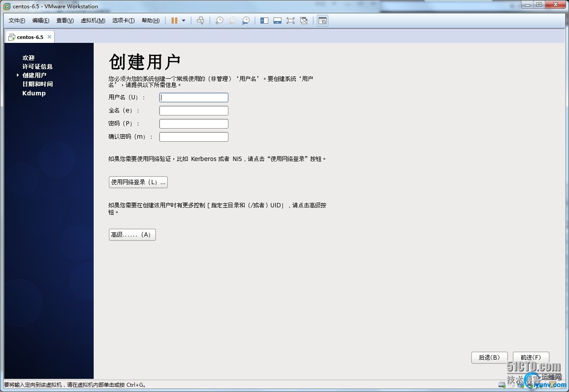The height and width of the screenshot is (392, 569).
Task: Minimize the VMware Workstation window
Action: tap(527, 4)
